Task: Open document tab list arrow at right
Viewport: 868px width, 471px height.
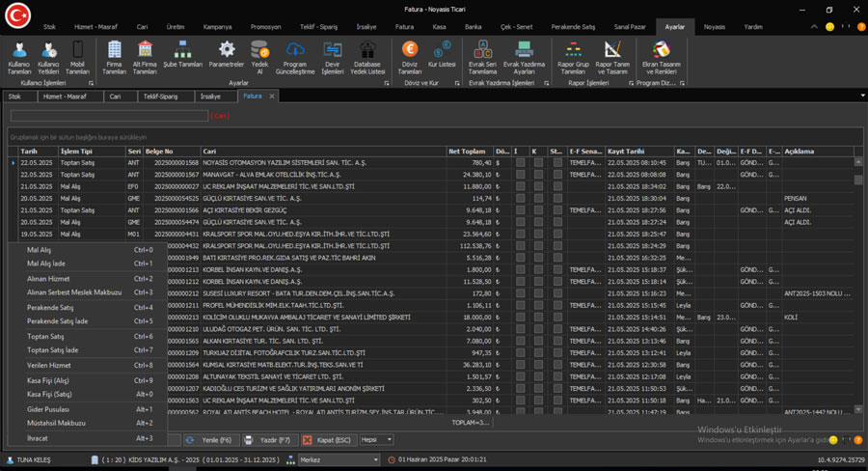Action: 862,96
